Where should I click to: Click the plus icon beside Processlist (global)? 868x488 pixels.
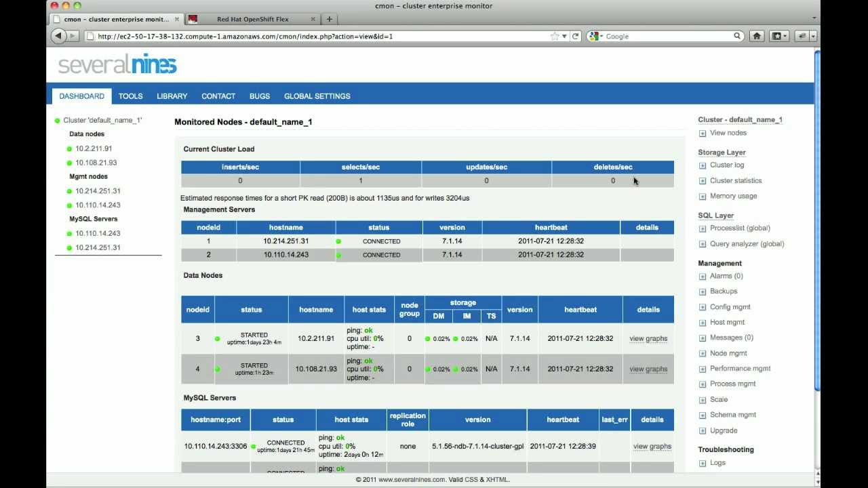[x=703, y=228]
